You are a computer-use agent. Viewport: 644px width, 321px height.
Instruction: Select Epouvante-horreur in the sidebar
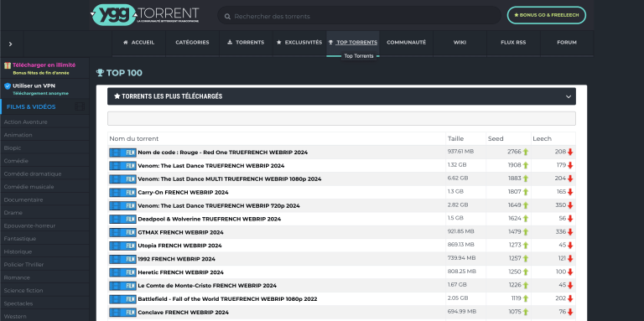coord(29,225)
